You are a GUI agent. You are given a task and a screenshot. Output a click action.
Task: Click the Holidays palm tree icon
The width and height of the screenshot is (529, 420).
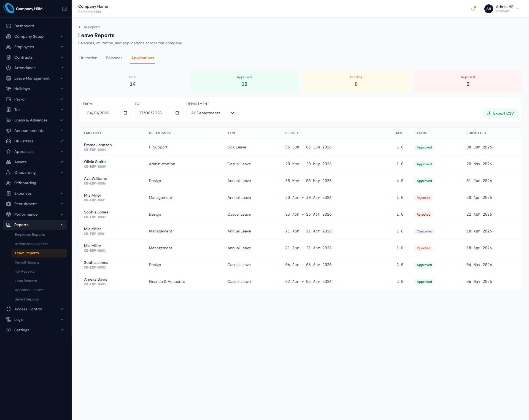(9, 89)
